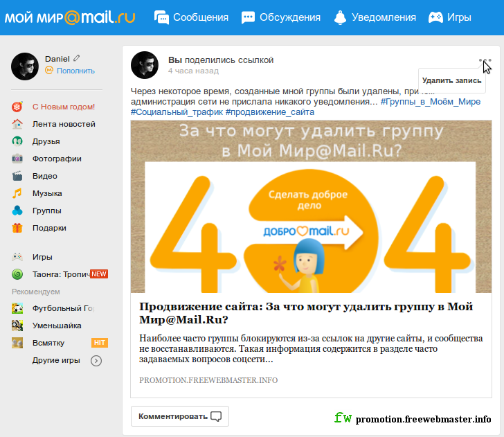Open Подарки in the sidebar
Image resolution: width=504 pixels, height=437 pixels.
pyautogui.click(x=49, y=228)
